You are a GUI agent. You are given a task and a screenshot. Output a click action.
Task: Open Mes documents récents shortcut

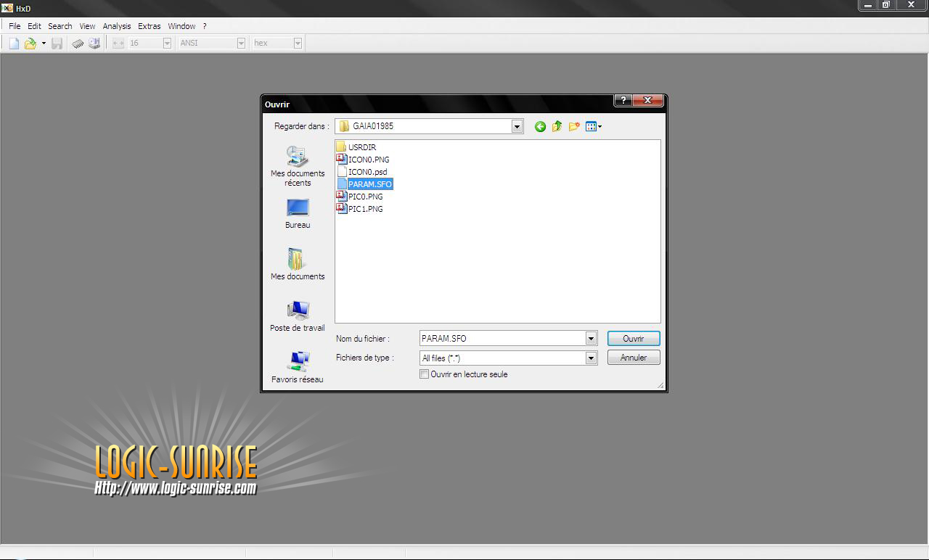[x=298, y=166]
